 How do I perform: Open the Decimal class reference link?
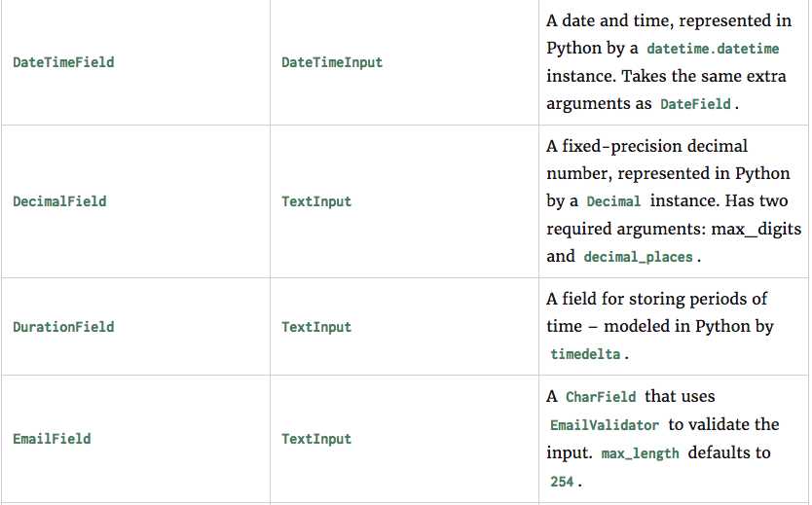(613, 201)
